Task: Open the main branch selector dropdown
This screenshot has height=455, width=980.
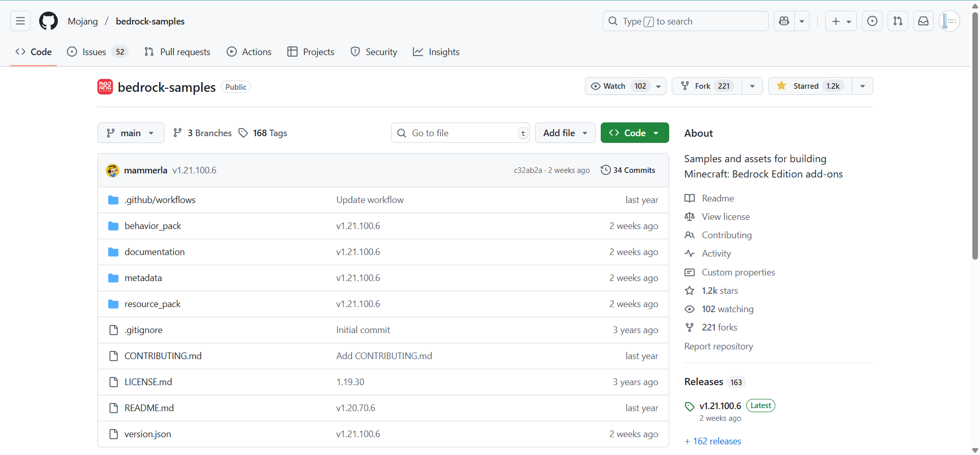Action: coord(131,133)
